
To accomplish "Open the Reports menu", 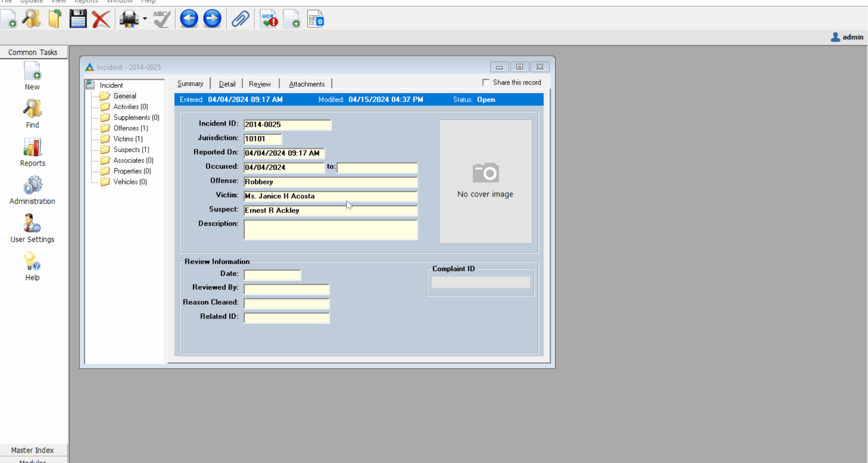I will 86,2.
